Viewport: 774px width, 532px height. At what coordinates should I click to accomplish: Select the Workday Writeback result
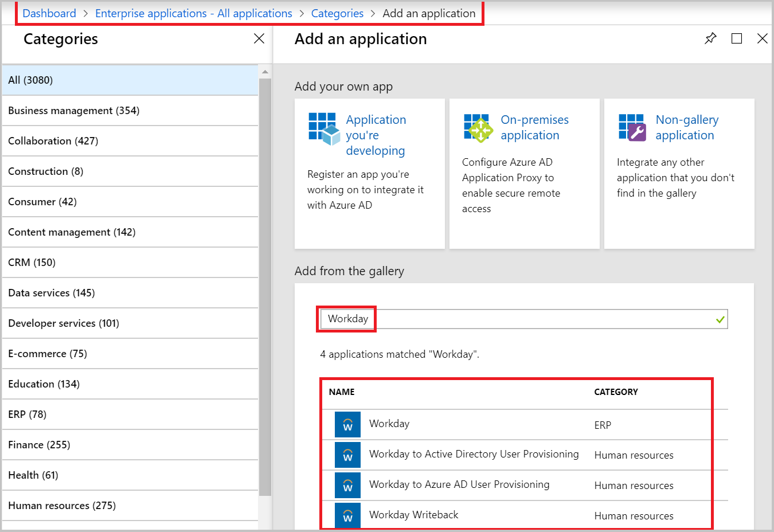pos(525,515)
